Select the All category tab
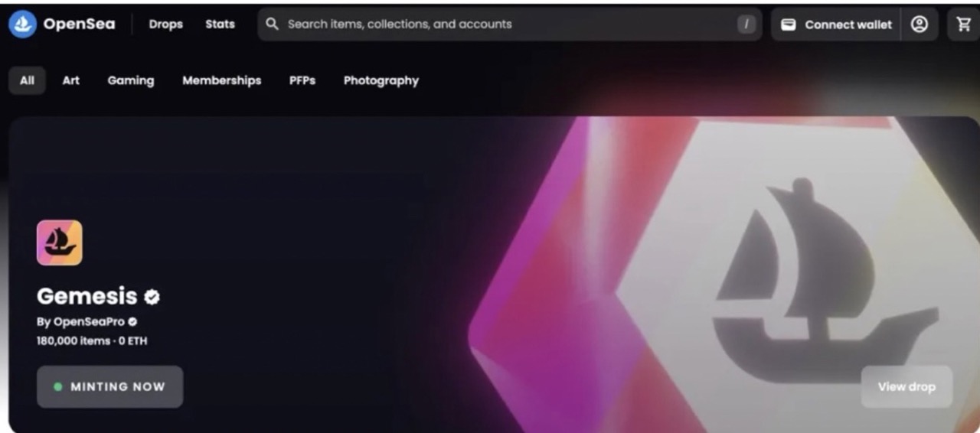 (27, 80)
